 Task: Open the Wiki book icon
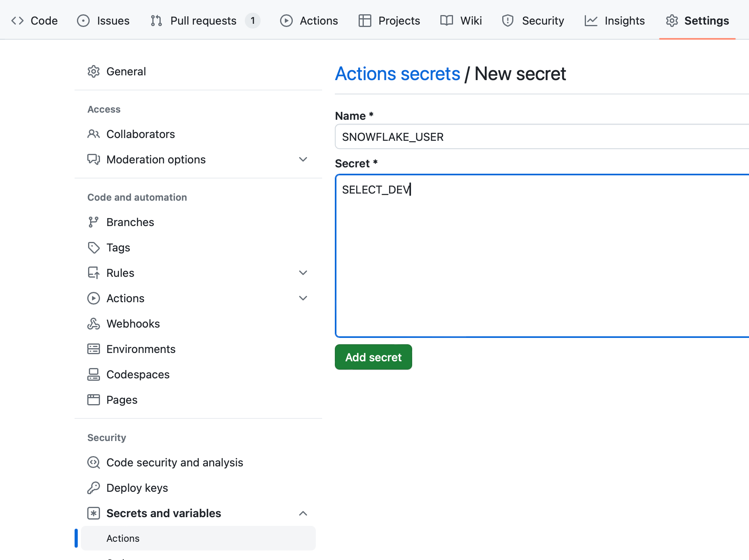[447, 20]
